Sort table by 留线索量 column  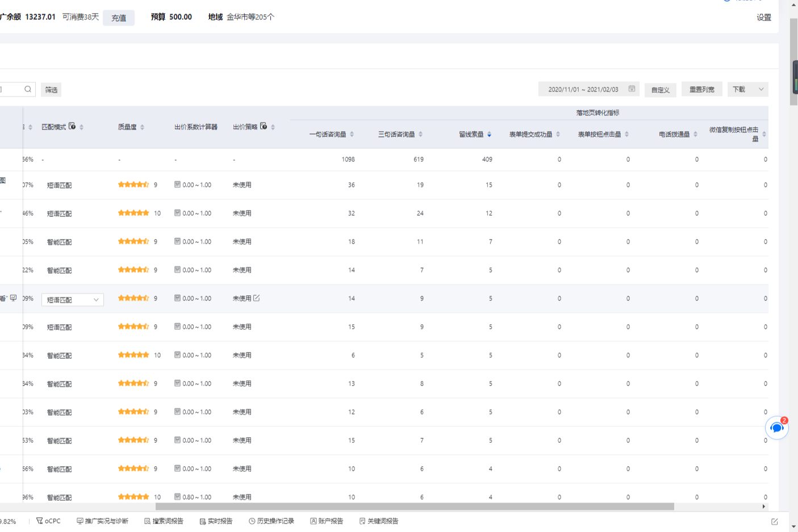(x=489, y=135)
